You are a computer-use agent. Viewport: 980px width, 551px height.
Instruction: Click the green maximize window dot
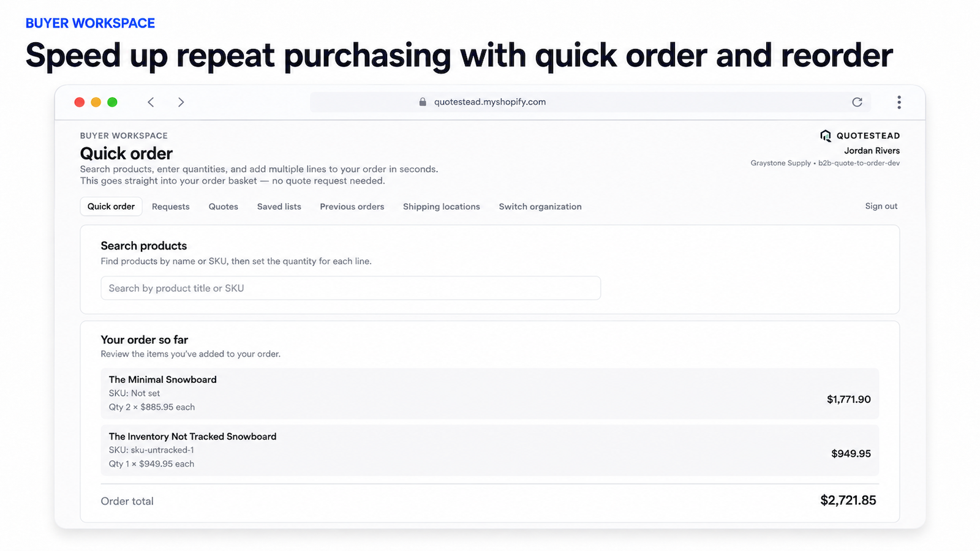click(x=112, y=102)
